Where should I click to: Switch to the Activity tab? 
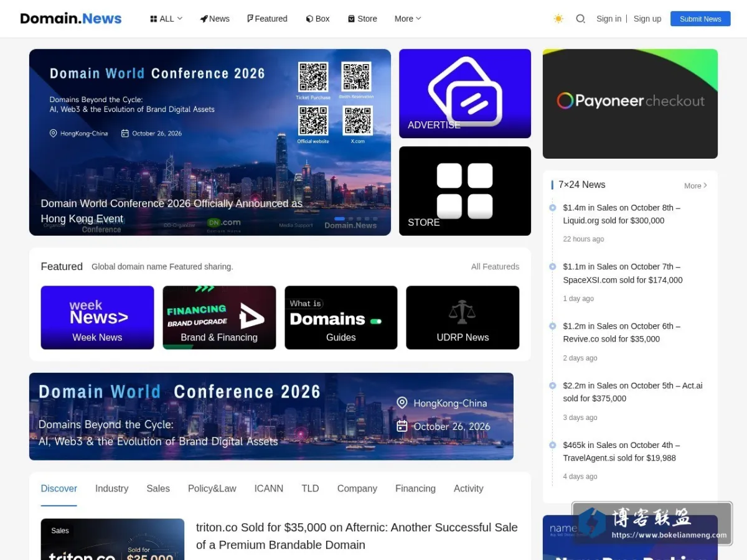(x=469, y=488)
